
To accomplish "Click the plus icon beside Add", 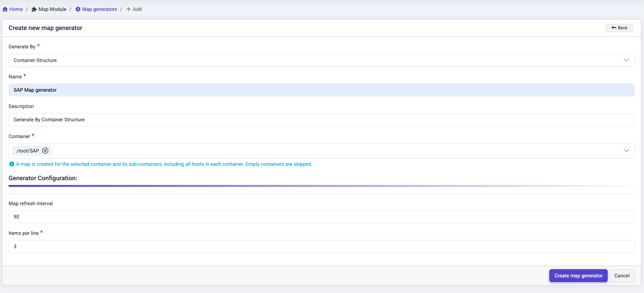I will 128,9.
